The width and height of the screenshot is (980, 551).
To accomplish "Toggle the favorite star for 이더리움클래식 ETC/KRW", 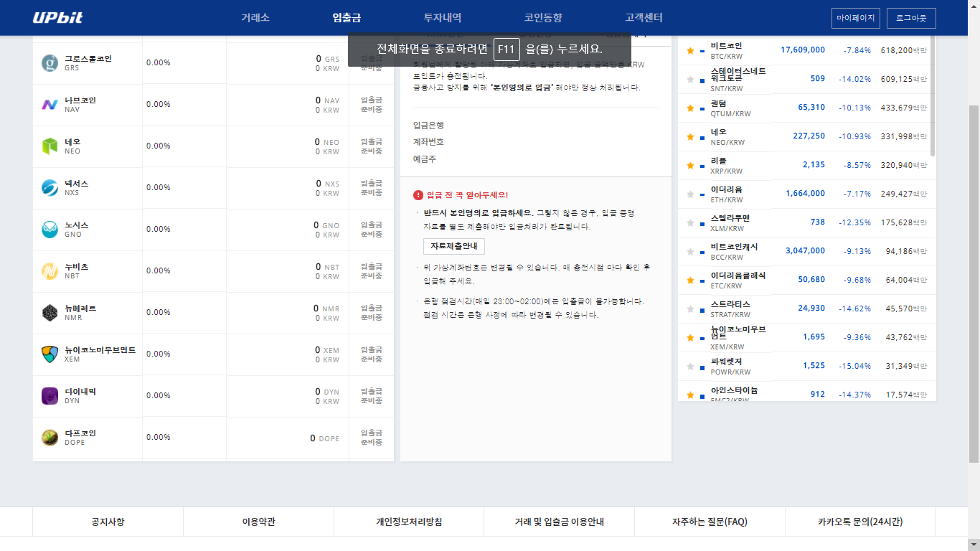I will pyautogui.click(x=690, y=281).
